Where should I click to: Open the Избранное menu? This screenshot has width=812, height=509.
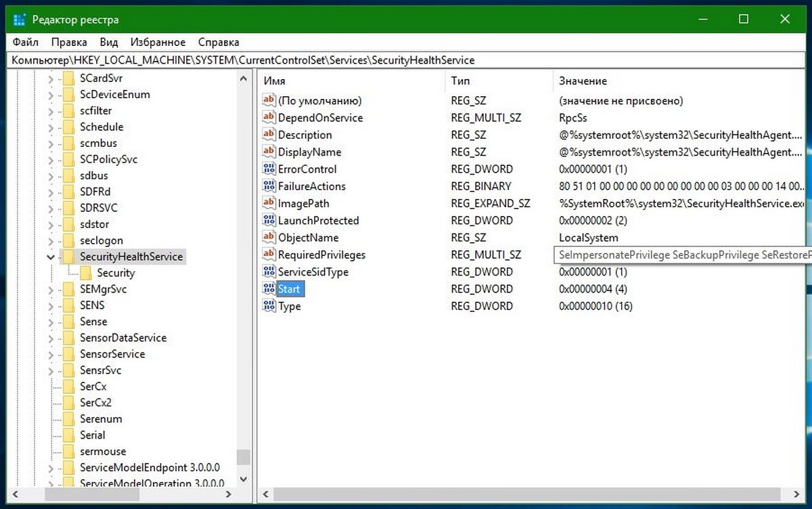(x=158, y=42)
